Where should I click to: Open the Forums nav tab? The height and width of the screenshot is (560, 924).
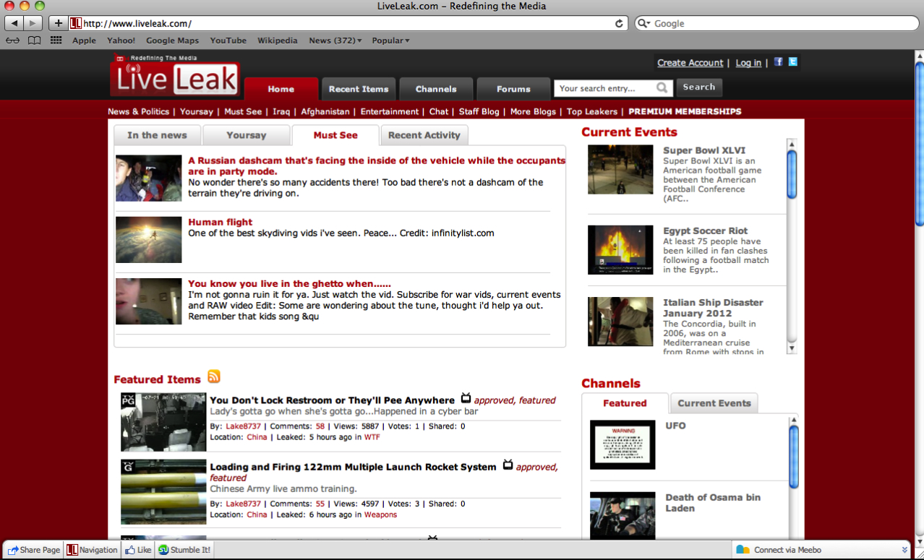tap(513, 89)
